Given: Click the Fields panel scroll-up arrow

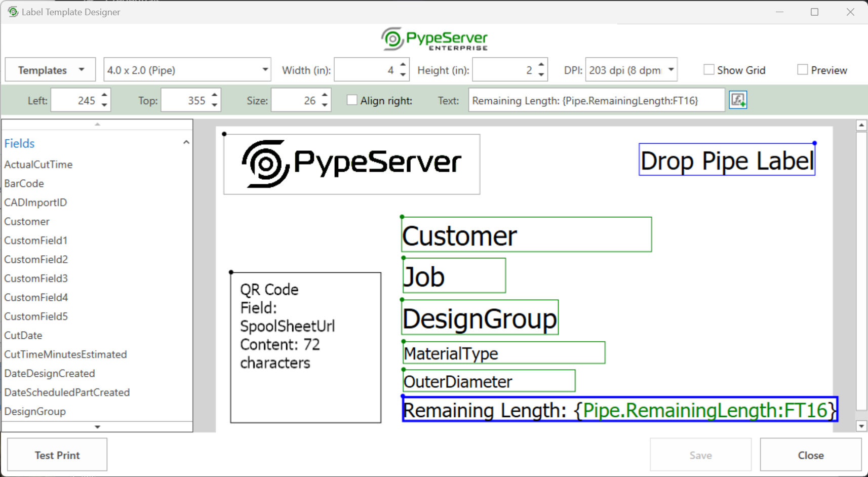Looking at the screenshot, I should click(x=97, y=124).
